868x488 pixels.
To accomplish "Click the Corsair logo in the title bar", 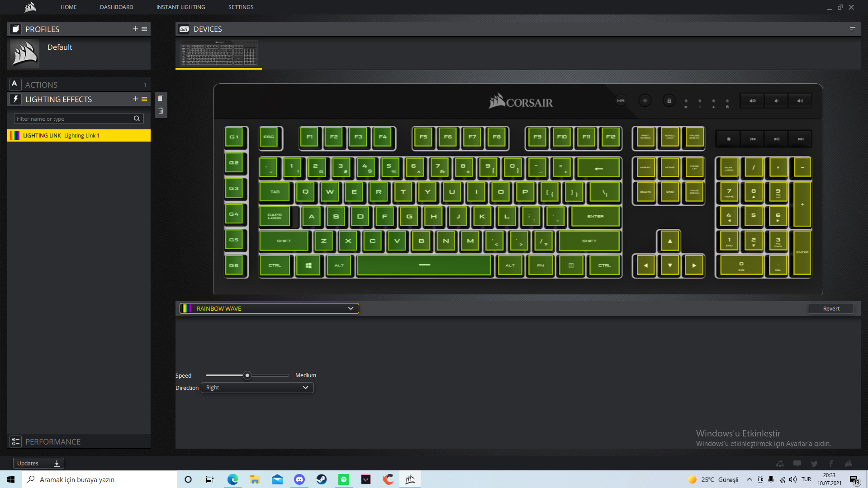I will pyautogui.click(x=30, y=7).
